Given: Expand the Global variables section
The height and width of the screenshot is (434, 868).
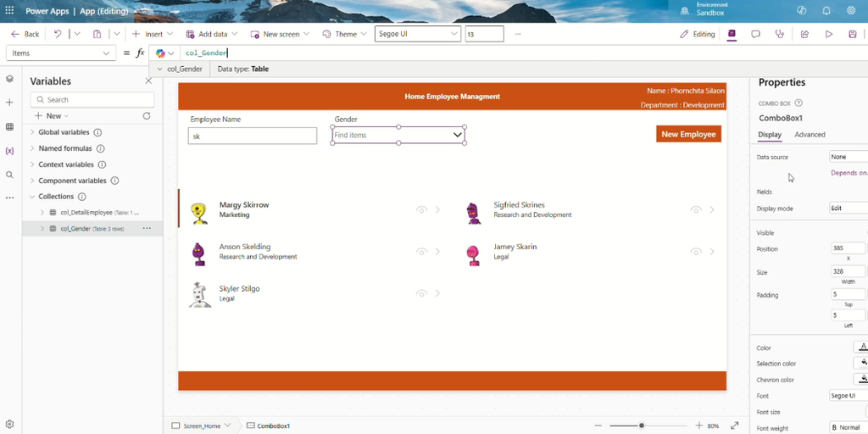Looking at the screenshot, I should (x=31, y=132).
